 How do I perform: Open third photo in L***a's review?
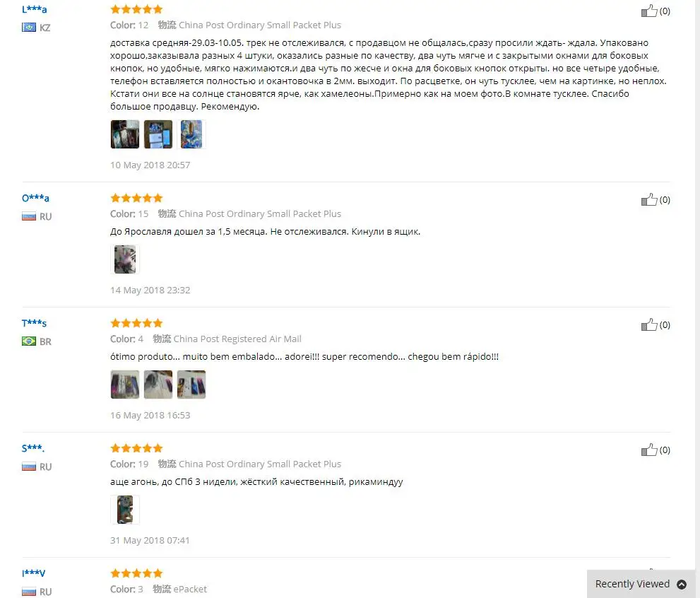191,134
